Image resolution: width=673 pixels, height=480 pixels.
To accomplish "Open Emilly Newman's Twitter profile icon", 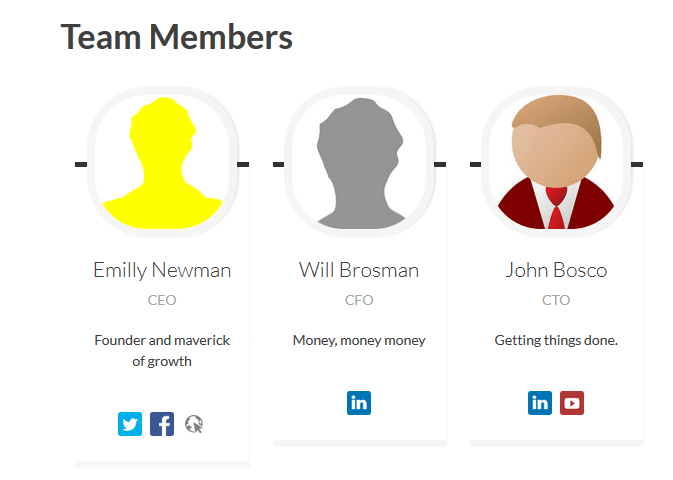I will coord(130,424).
